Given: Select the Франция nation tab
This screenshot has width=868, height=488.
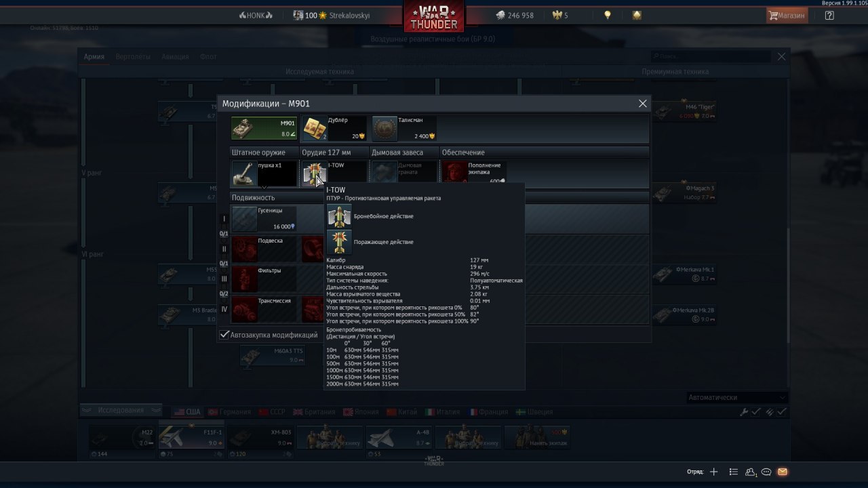Looking at the screenshot, I should point(488,412).
